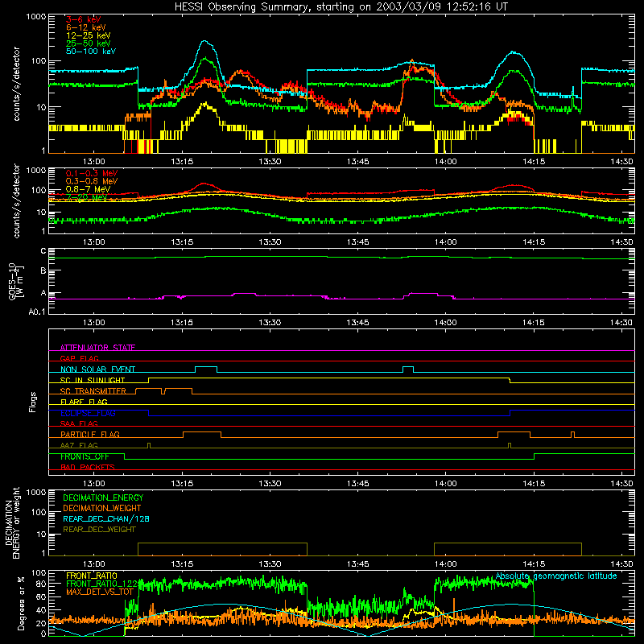Screen dimensions: 644x644
Task: Click the HESSI Observing Summary title
Action: pos(341,6)
